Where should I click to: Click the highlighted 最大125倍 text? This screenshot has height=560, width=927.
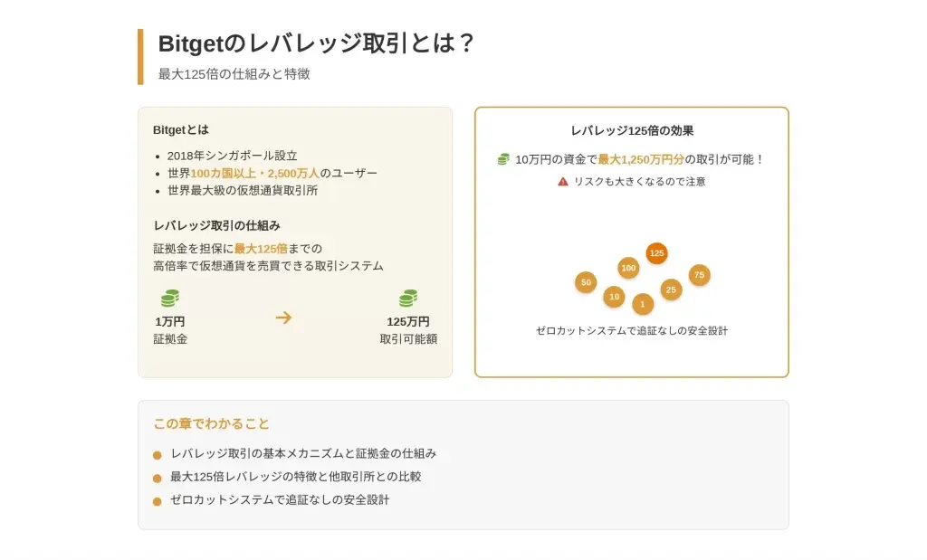coord(261,248)
